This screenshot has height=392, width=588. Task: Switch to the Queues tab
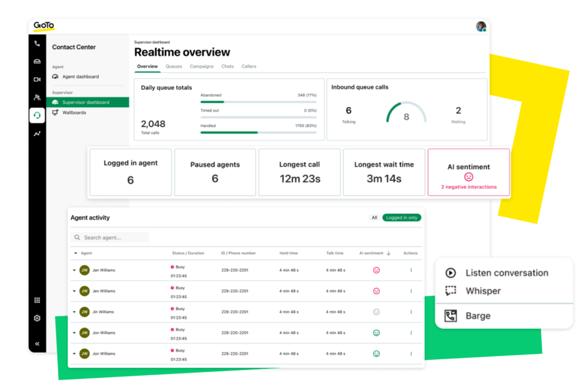[x=174, y=66]
